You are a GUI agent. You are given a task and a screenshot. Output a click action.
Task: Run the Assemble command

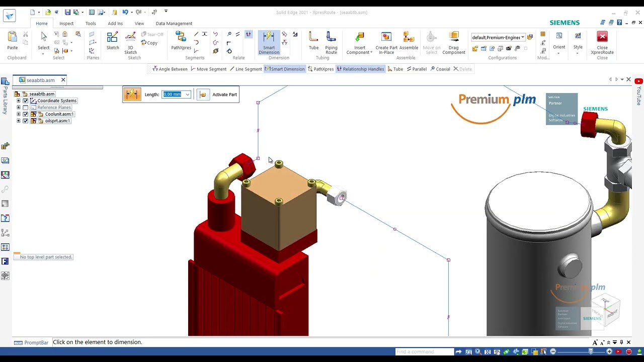click(x=409, y=41)
